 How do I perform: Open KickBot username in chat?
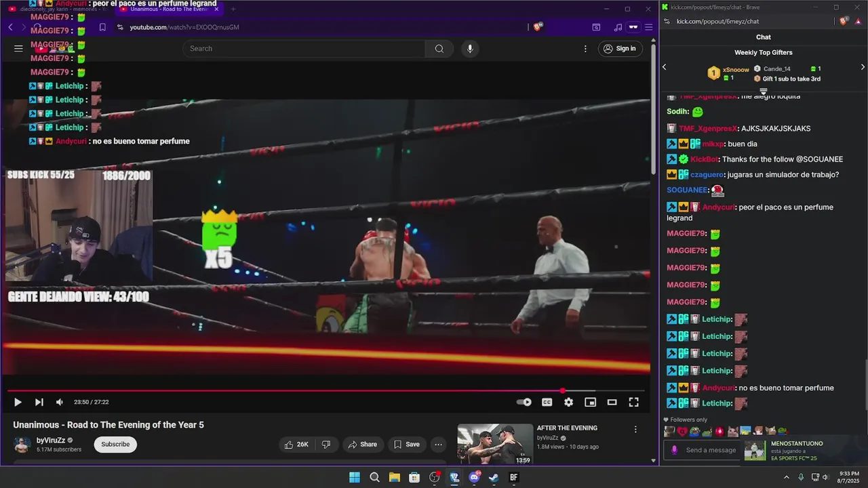click(x=705, y=159)
